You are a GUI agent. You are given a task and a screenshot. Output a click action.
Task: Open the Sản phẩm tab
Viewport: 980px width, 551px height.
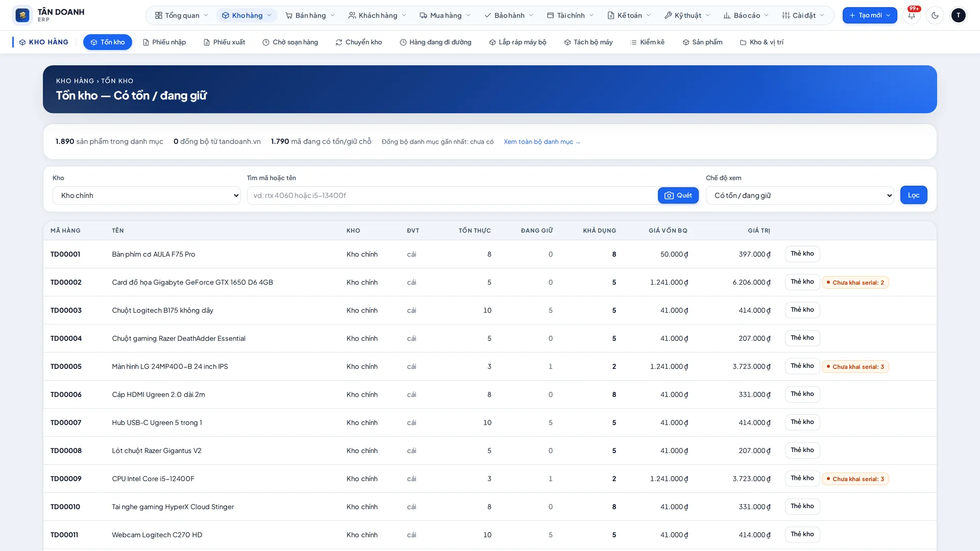click(x=703, y=42)
